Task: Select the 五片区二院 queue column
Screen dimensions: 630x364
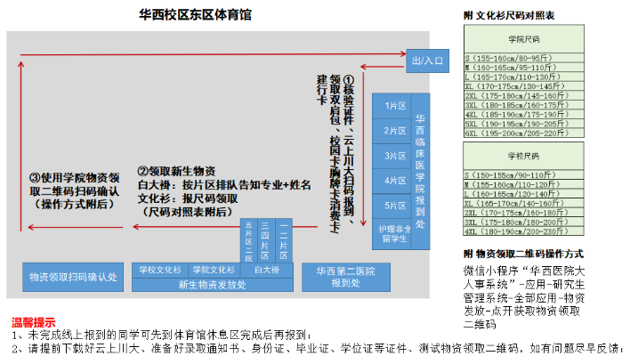Action: 248,239
